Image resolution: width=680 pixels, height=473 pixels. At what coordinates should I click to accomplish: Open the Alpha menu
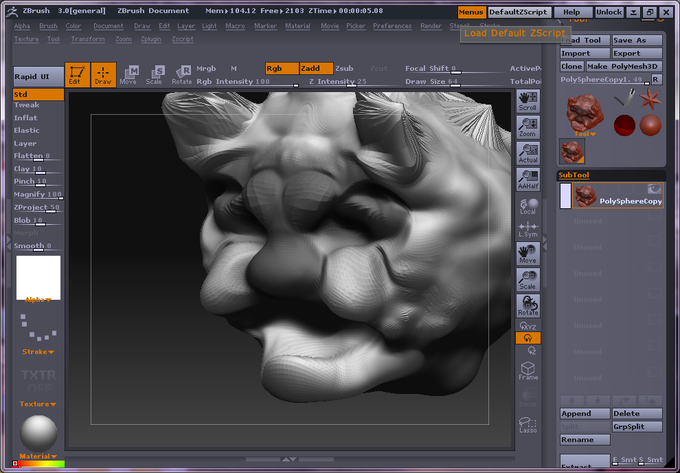tap(22, 26)
